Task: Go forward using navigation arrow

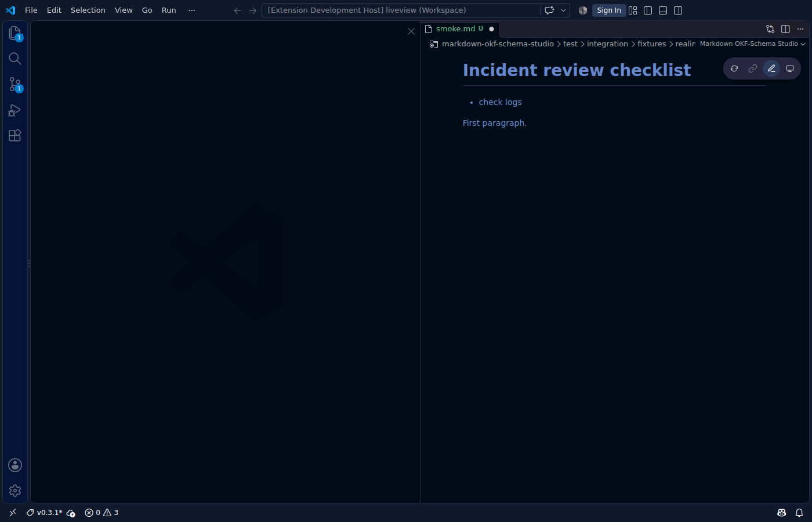Action: [x=252, y=10]
